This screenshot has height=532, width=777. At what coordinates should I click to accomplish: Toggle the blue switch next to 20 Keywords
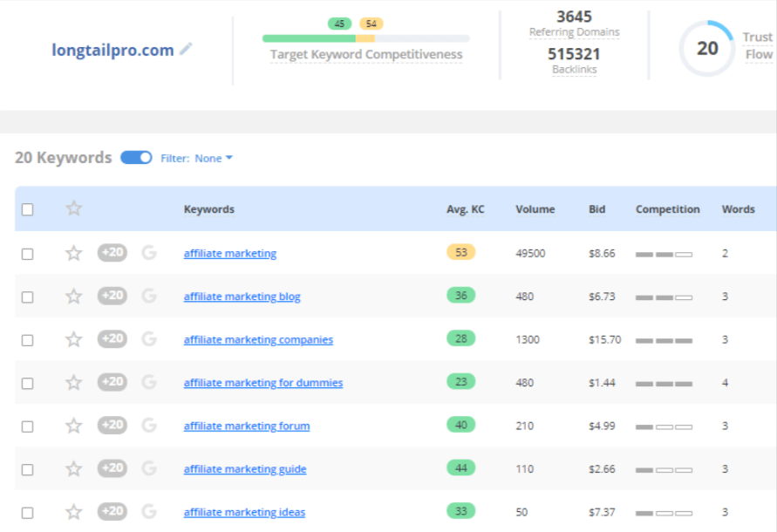tap(136, 158)
